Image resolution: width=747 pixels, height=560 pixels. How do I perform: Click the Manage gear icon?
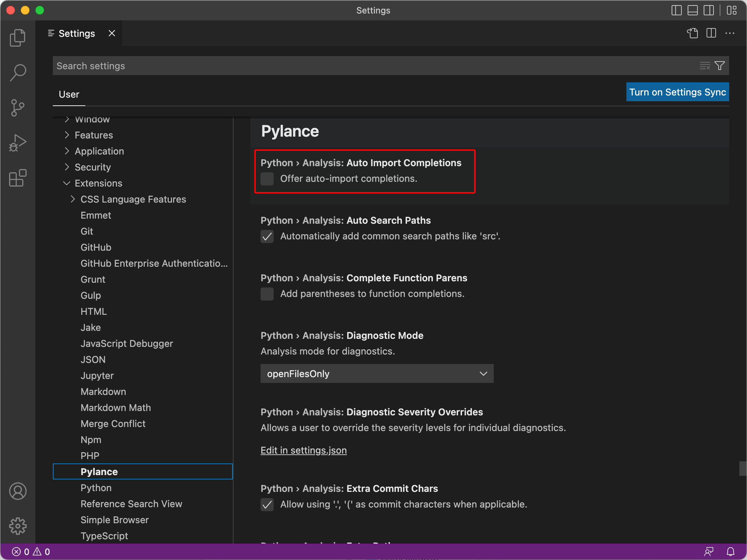pos(17,526)
